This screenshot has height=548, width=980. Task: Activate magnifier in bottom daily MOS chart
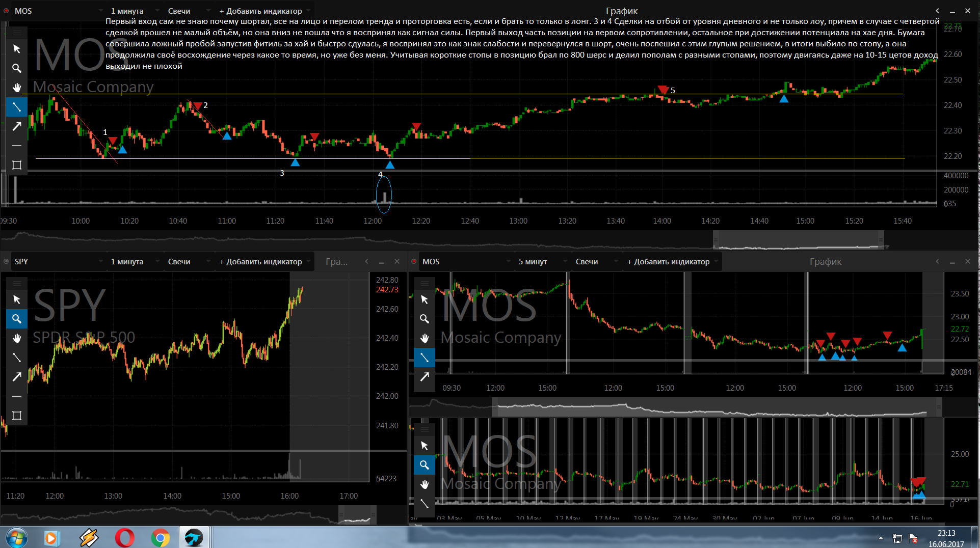point(424,465)
